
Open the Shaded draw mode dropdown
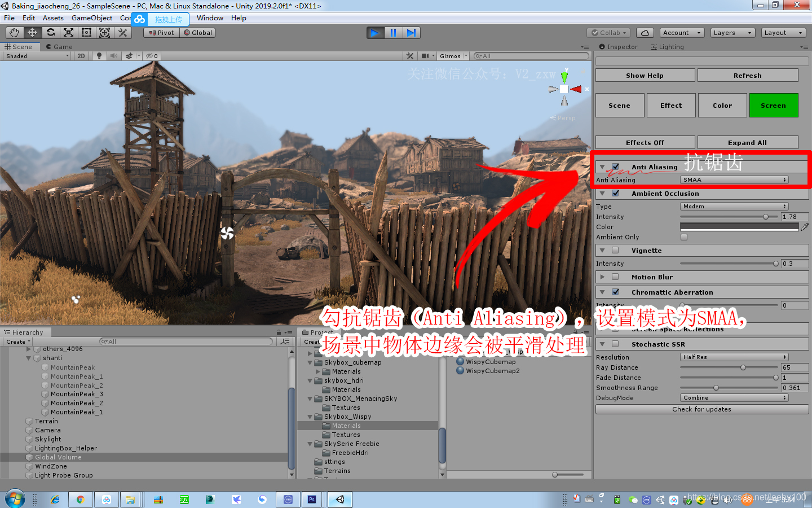pos(37,56)
